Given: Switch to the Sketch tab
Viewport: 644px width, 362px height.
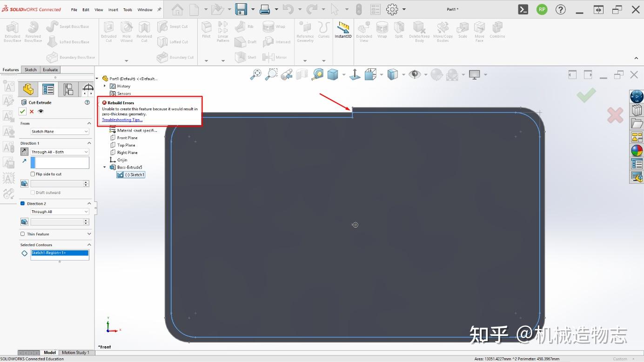Looking at the screenshot, I should coord(30,69).
